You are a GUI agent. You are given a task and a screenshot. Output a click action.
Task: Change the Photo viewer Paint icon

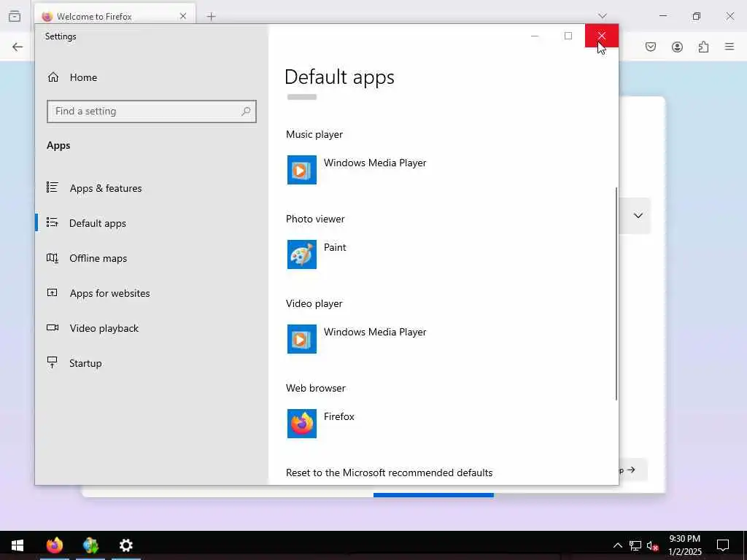(x=302, y=254)
